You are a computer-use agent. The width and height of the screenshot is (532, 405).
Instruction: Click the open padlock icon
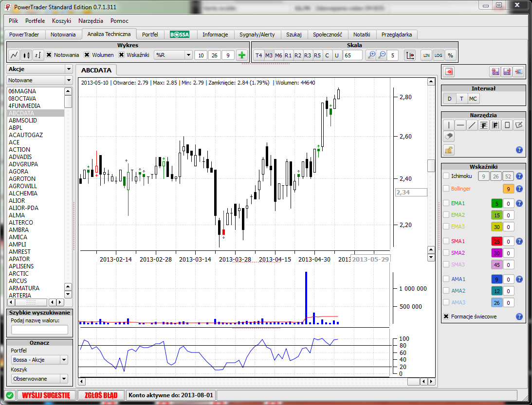[x=449, y=150]
